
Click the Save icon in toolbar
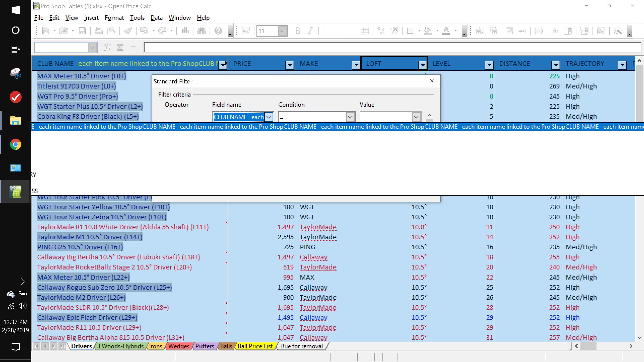82,31
